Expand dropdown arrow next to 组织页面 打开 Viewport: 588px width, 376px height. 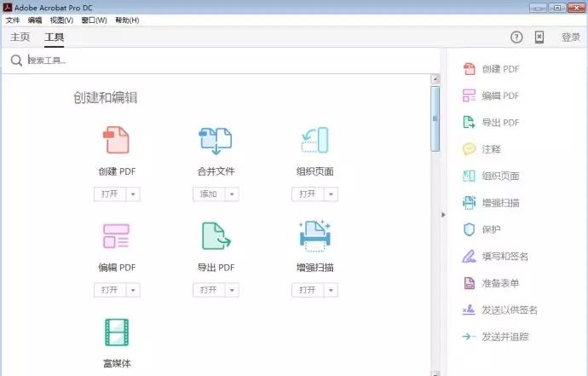[x=331, y=194]
